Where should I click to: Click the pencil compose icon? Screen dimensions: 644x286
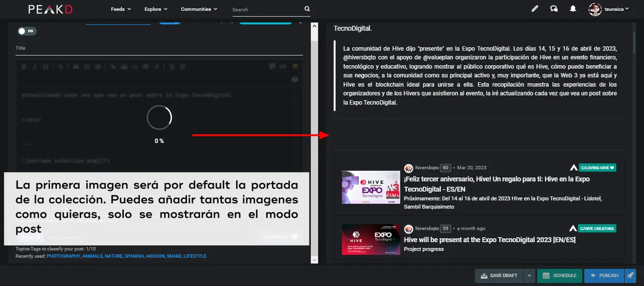(534, 9)
